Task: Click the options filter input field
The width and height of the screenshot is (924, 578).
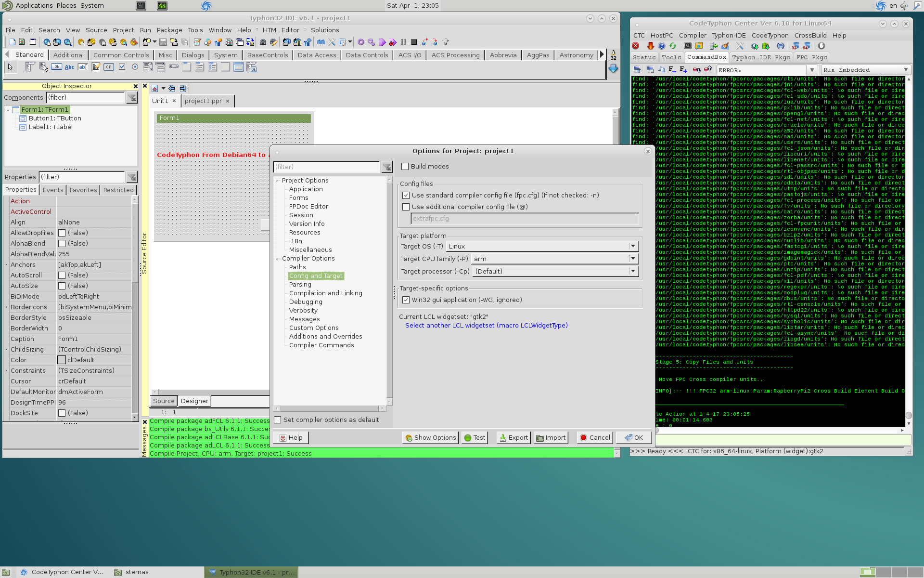Action: (326, 167)
